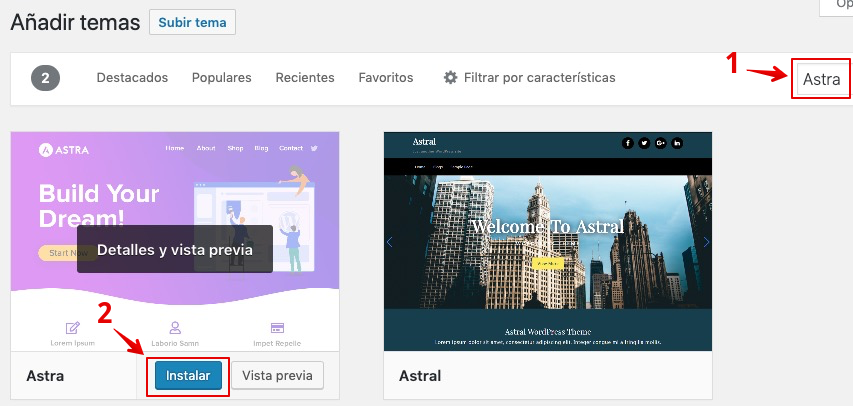Click the right slider arrow on Astral preview

point(706,242)
